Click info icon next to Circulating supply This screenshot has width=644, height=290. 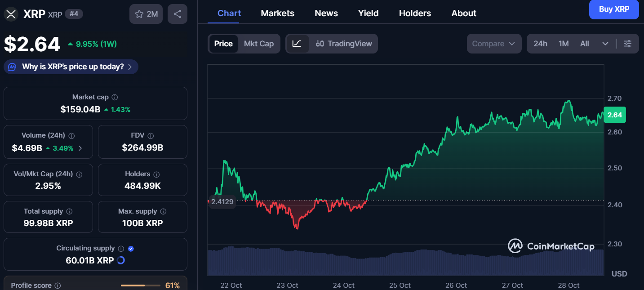pos(121,248)
